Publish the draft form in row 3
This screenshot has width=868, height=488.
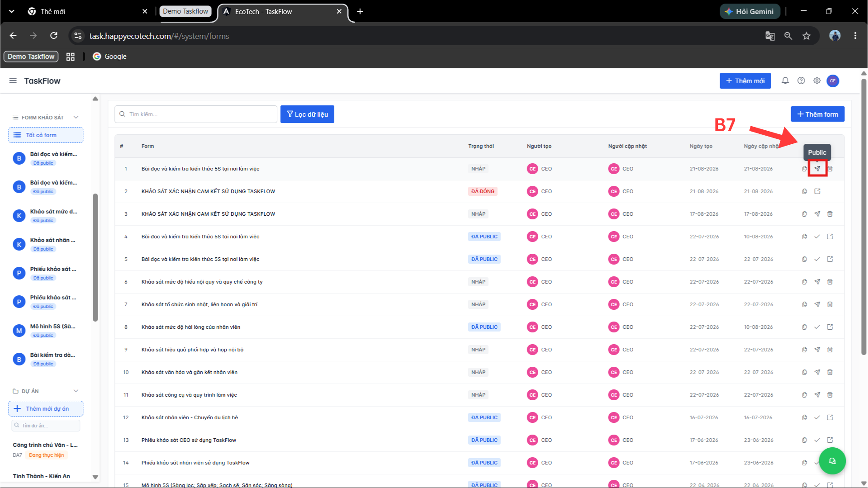[817, 214]
